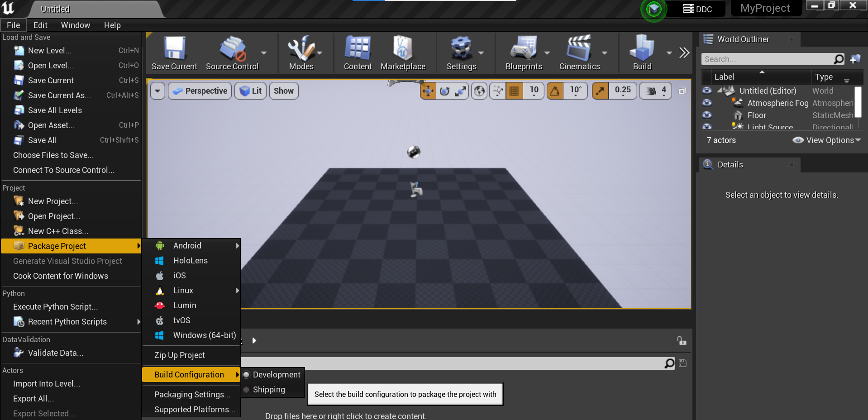Click the World Outliner search field
868x420 pixels.
[x=768, y=59]
